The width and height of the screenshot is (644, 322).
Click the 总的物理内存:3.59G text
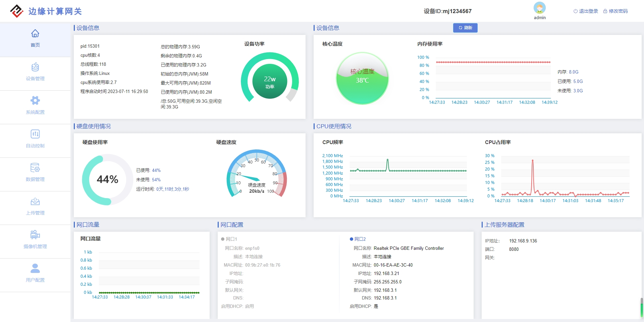pos(180,47)
